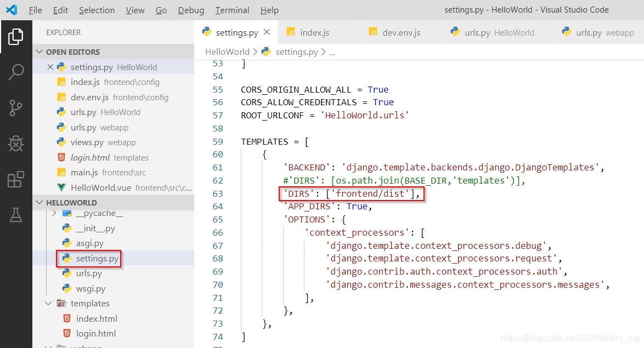Screen dimensions: 644x348
Task: Switch to the urls.py webapp tab
Action: [x=599, y=32]
